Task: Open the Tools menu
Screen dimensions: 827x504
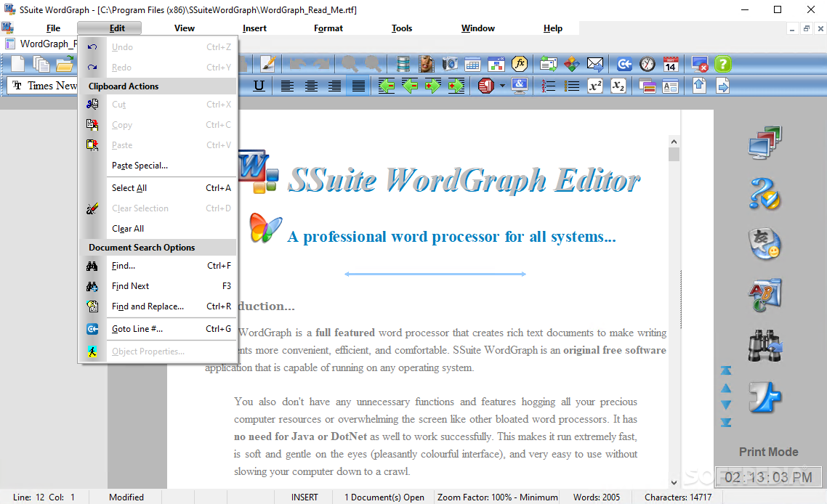Action: click(402, 28)
